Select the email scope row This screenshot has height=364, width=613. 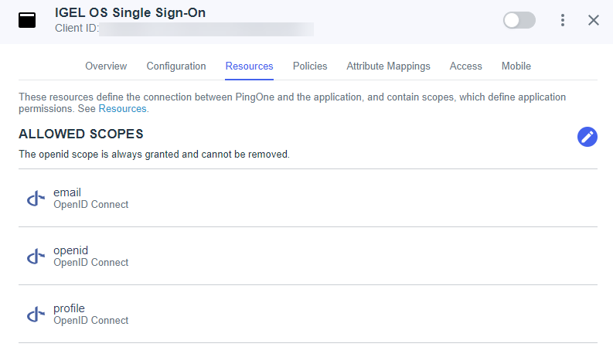[307, 199]
